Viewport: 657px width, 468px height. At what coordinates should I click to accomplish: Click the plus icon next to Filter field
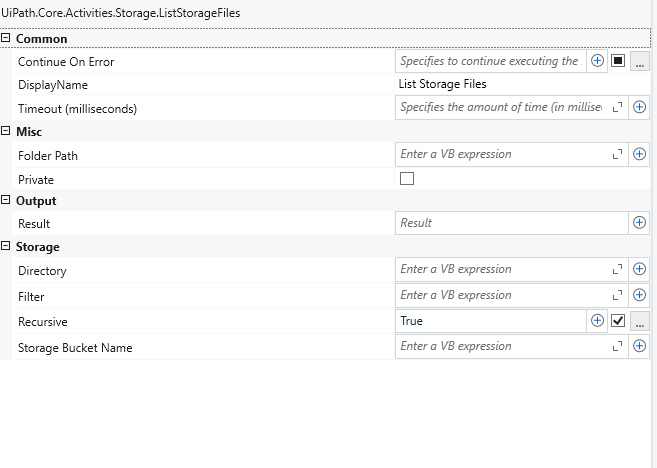[640, 295]
